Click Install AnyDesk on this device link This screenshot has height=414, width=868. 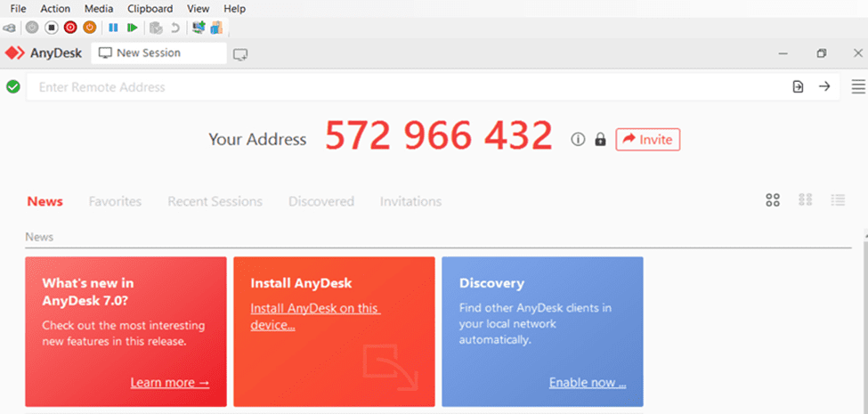(x=315, y=317)
